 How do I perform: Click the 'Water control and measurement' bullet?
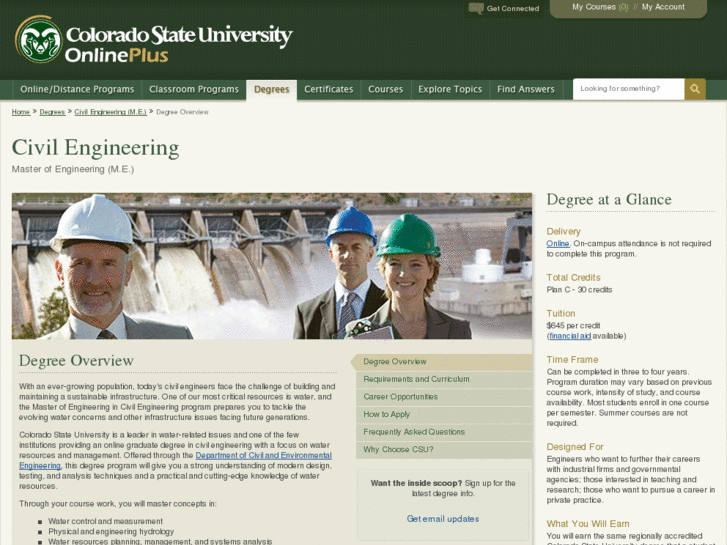tap(105, 521)
